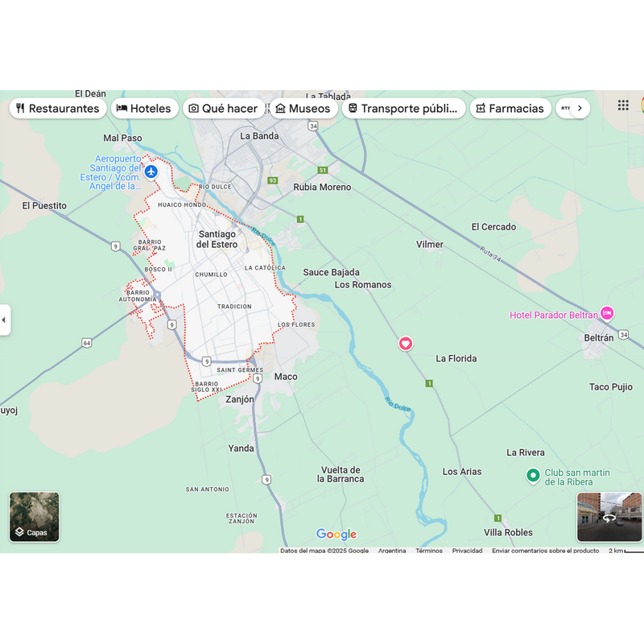644x644 pixels.
Task: Select the Transporte público chip
Action: (x=403, y=109)
